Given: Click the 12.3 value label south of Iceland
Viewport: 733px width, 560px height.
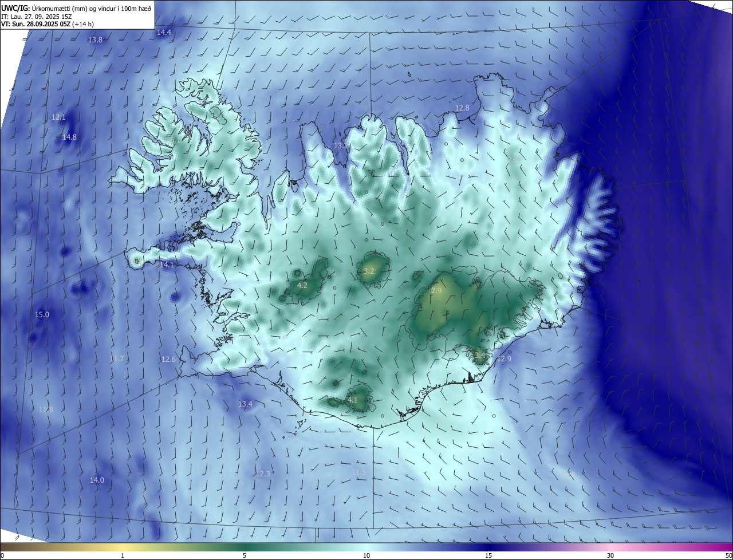Looking at the screenshot, I should [263, 474].
